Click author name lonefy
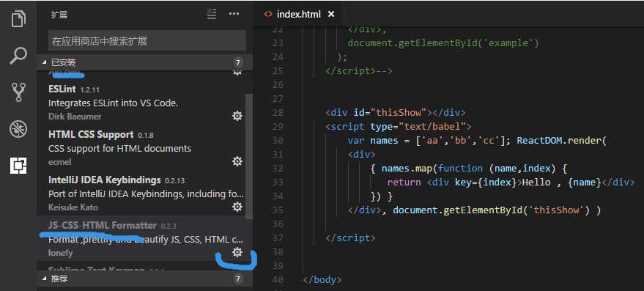The image size is (644, 291). (x=60, y=253)
